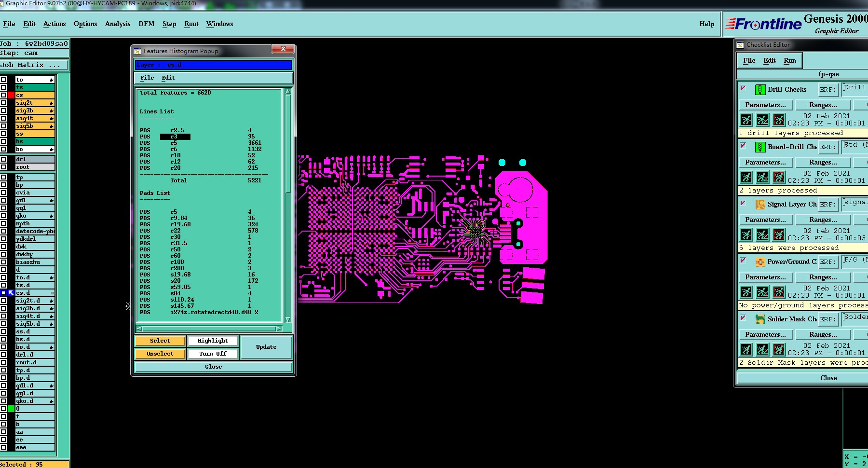This screenshot has width=868, height=468.
Task: Click the red-marked run icon under Solder Mask Checks
Action: pyautogui.click(x=762, y=349)
